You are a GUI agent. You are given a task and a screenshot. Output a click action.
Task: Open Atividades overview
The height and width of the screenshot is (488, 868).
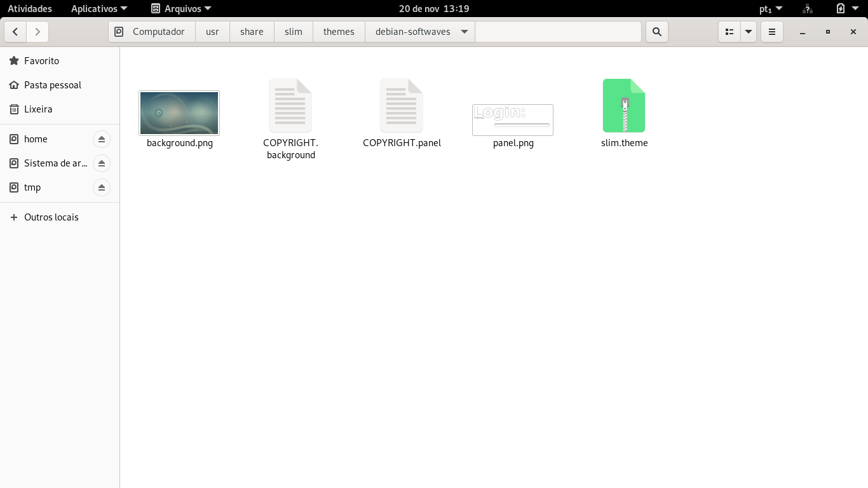tap(30, 9)
